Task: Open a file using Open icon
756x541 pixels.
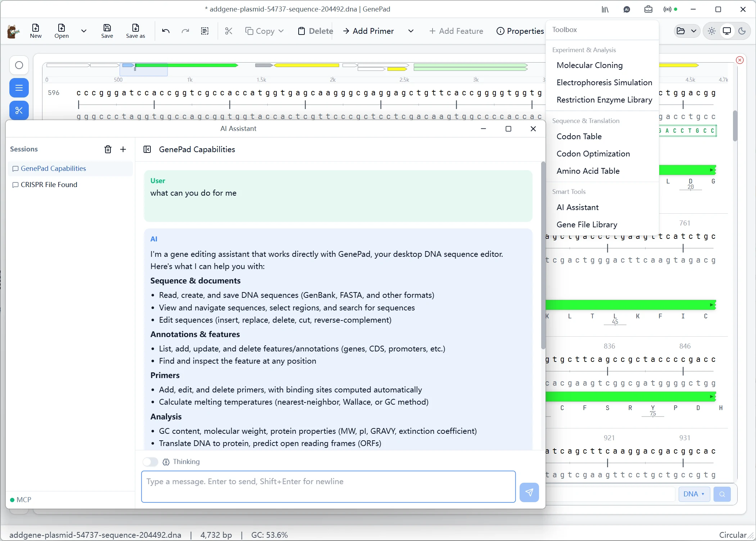Action: click(x=62, y=31)
